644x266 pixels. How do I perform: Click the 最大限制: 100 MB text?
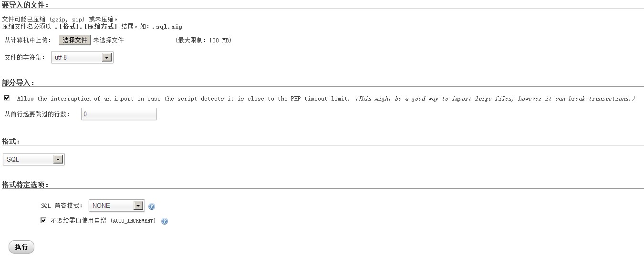point(203,41)
